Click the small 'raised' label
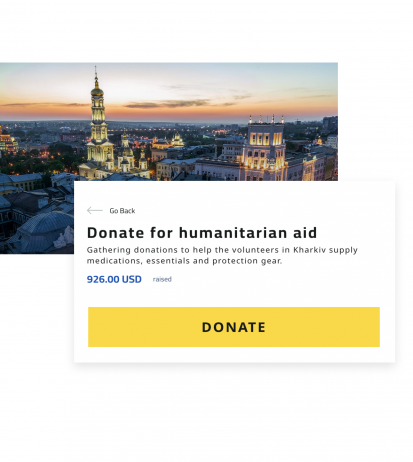The height and width of the screenshot is (462, 413). [x=162, y=279]
